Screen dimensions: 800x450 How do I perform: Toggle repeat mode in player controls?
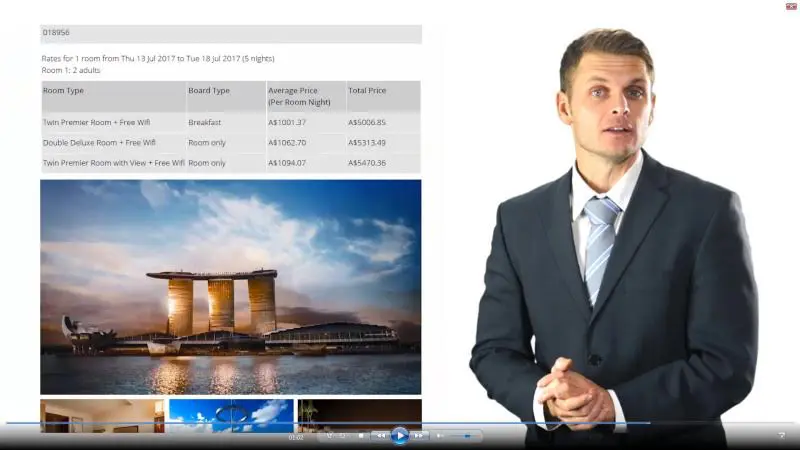[x=343, y=436]
